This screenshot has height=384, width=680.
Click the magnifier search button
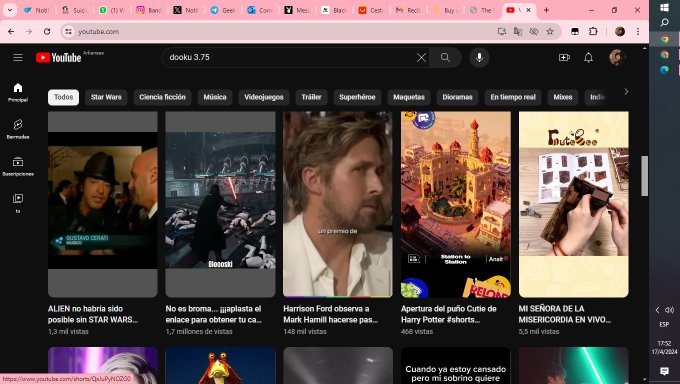pos(445,57)
